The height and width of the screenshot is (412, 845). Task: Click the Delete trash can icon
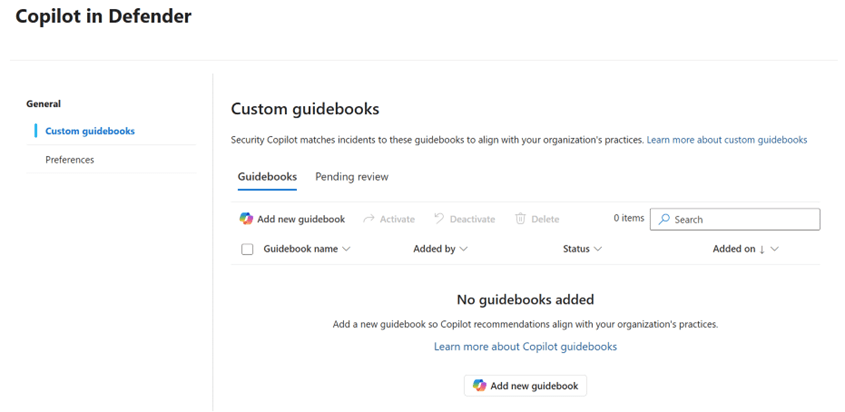pyautogui.click(x=520, y=219)
